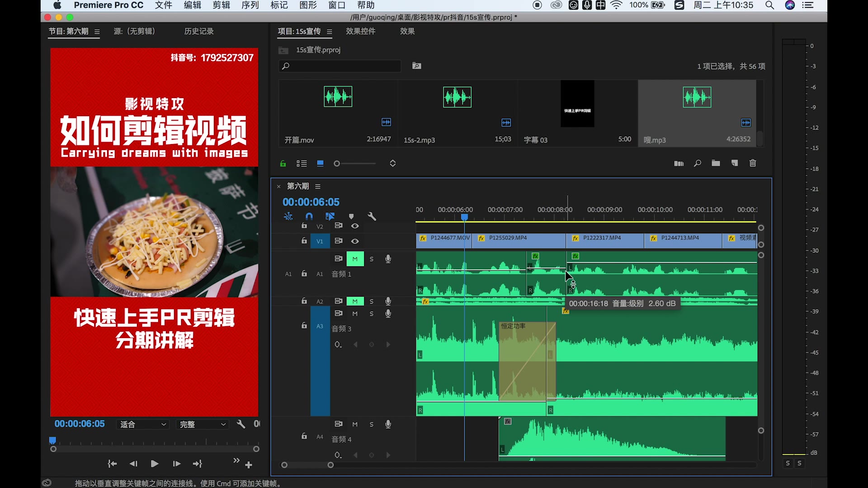This screenshot has height=488, width=868.
Task: Switch to 效果 tab
Action: pyautogui.click(x=407, y=31)
